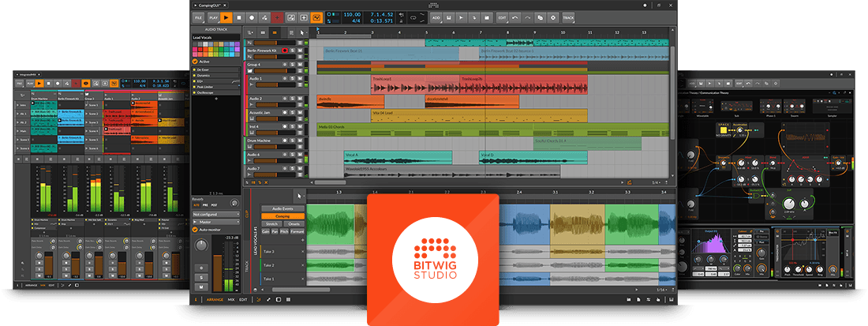Arm record on Berlin Firework Kit track

point(285,50)
